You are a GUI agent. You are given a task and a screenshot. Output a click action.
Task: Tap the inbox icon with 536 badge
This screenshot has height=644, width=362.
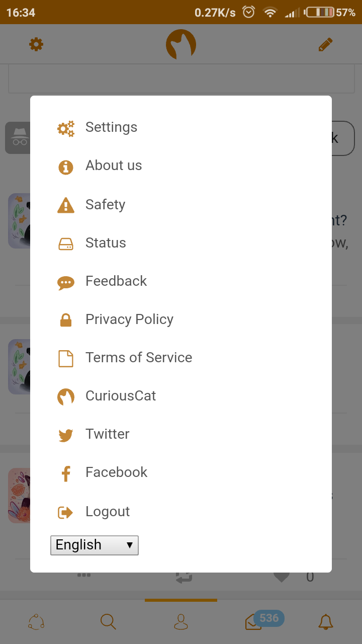(254, 622)
